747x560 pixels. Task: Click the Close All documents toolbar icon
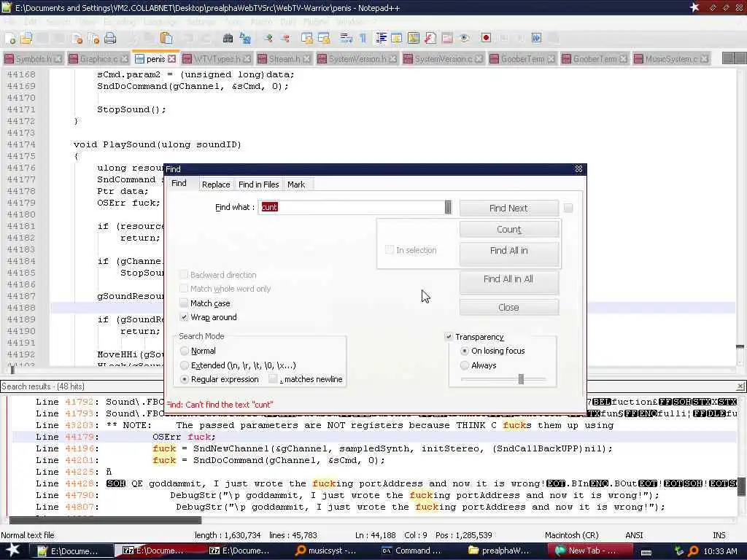tap(94, 39)
